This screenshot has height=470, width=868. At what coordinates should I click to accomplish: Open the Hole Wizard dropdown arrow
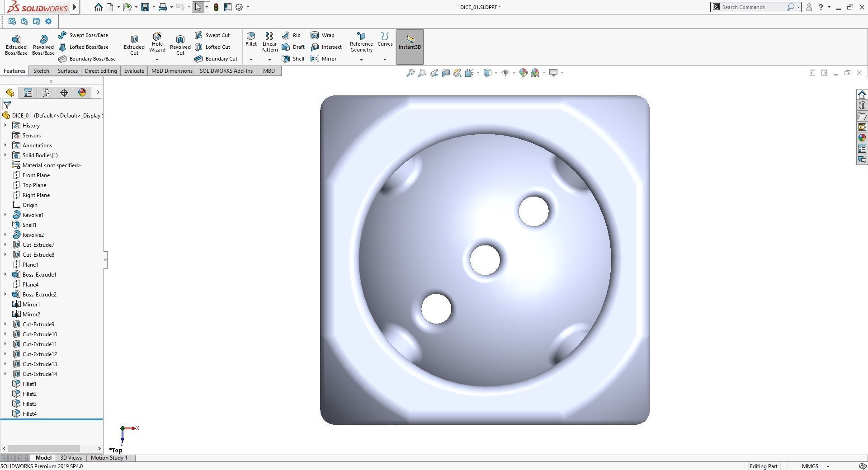157,60
